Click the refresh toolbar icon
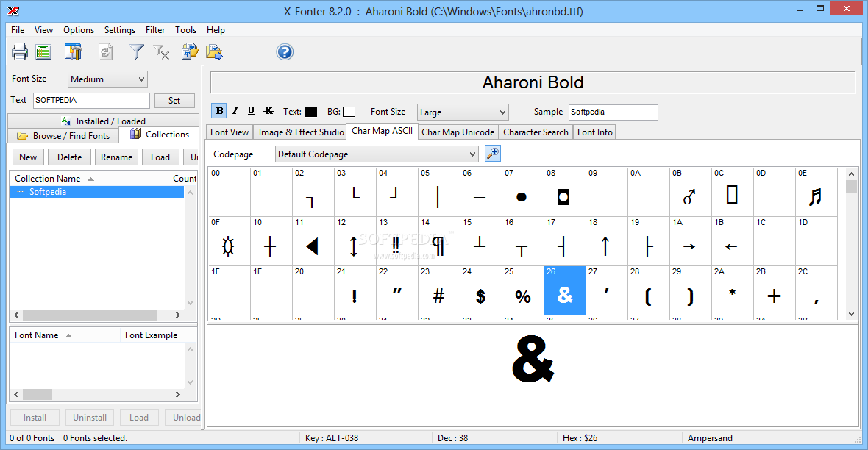The height and width of the screenshot is (450, 868). (x=105, y=52)
